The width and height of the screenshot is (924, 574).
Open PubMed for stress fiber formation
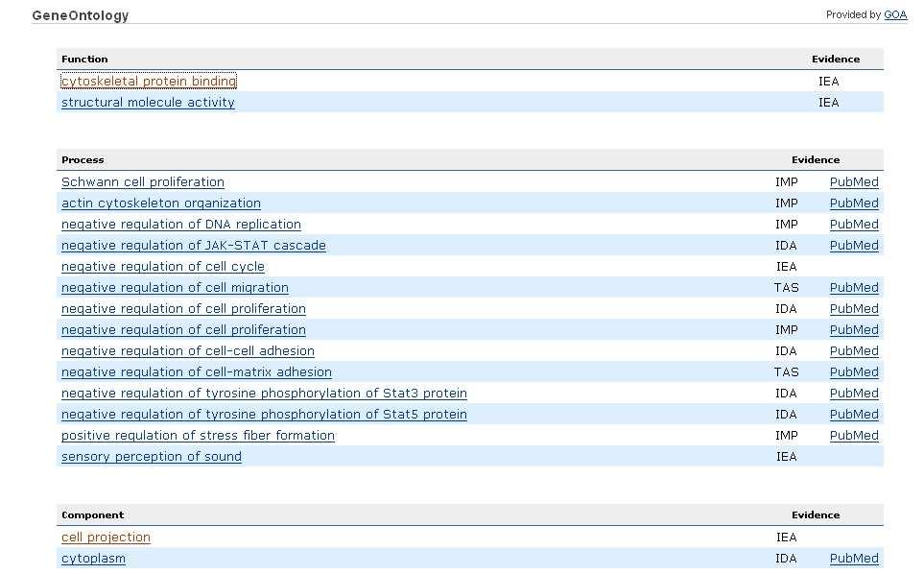854,436
